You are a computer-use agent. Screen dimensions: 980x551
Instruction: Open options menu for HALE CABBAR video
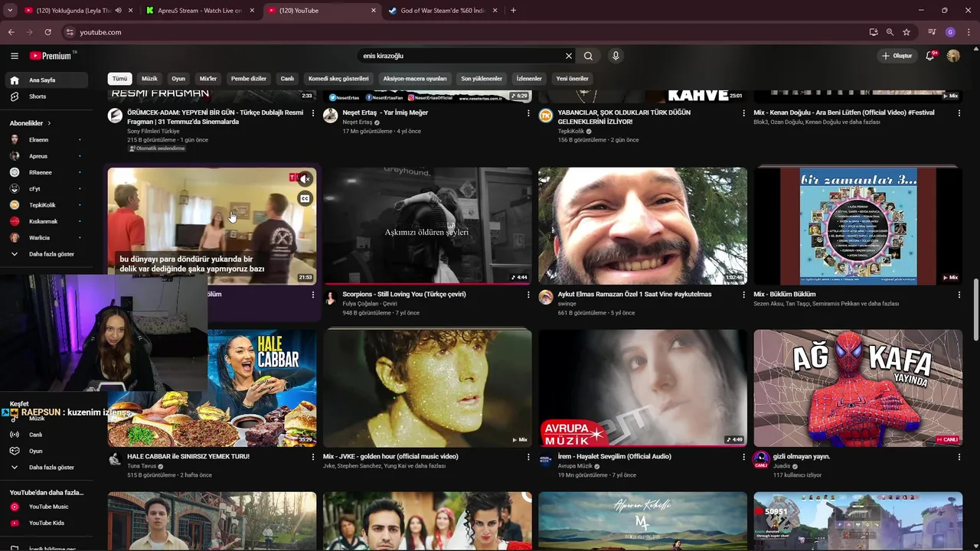tap(312, 457)
